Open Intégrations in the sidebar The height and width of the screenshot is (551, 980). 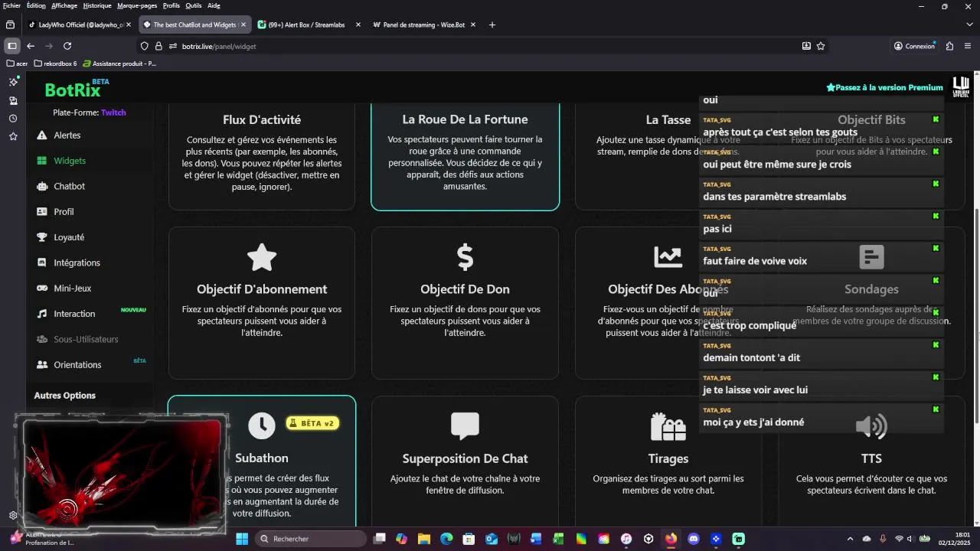point(77,262)
